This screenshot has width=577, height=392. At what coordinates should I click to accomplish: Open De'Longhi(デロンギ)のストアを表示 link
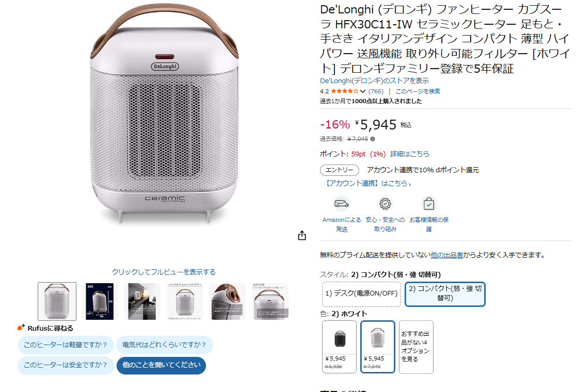coord(374,80)
